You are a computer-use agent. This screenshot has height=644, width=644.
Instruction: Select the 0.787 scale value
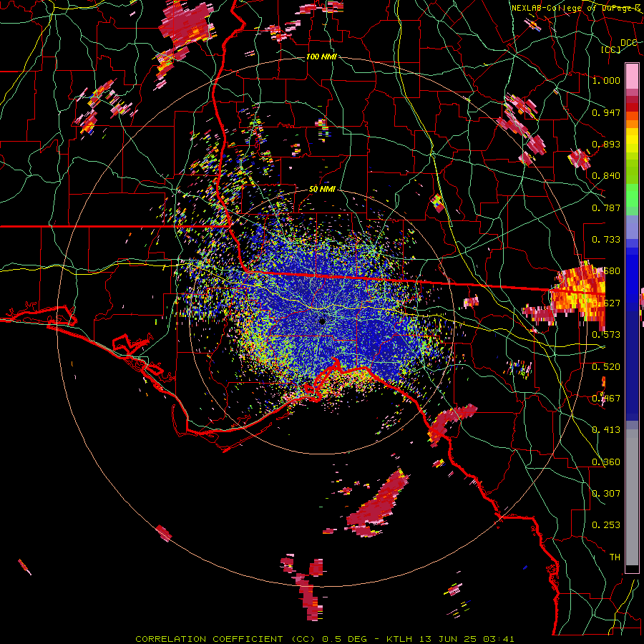click(606, 208)
